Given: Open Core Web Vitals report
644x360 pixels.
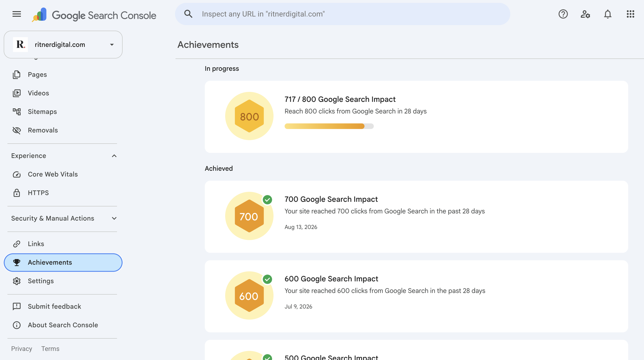Looking at the screenshot, I should click(x=63, y=174).
